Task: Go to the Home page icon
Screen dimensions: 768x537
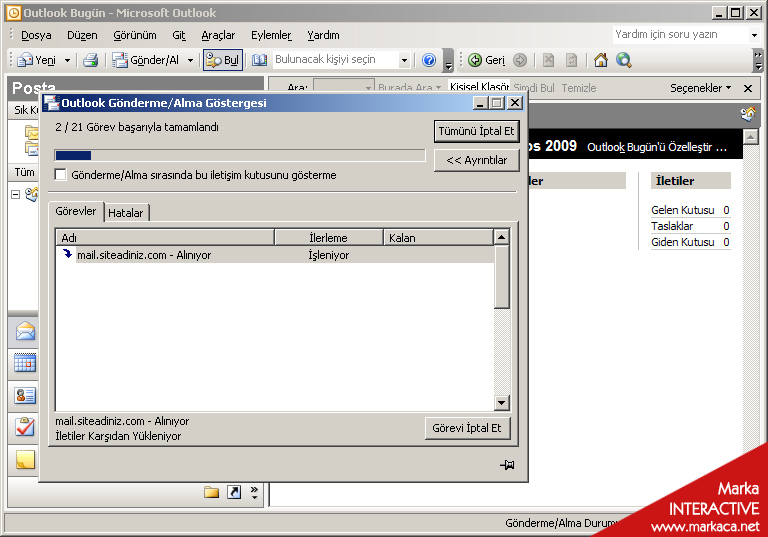Action: (601, 60)
